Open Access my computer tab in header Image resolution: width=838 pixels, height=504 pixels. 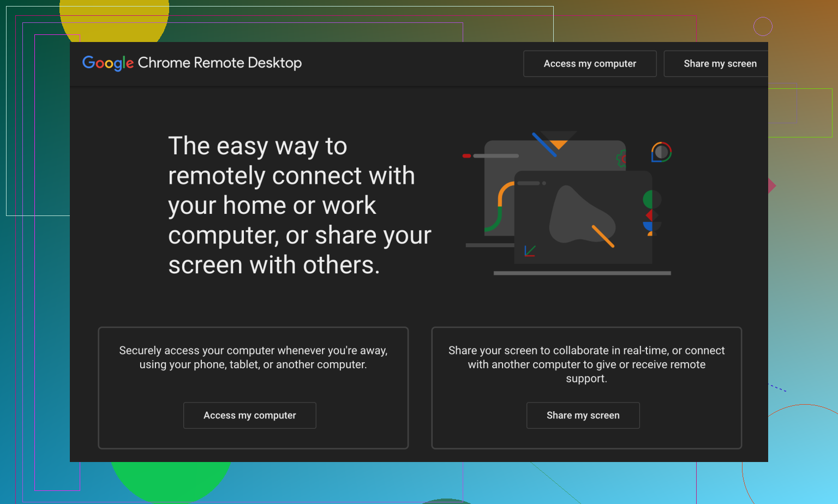pos(589,64)
